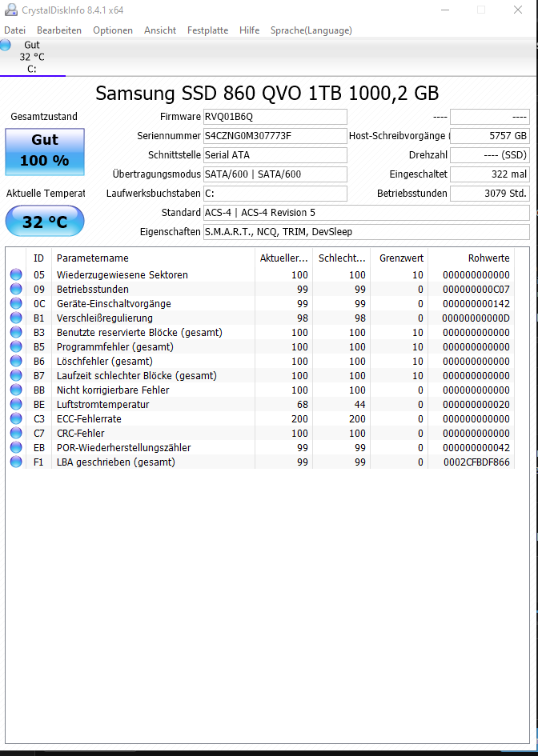Click the 32 °C temperature button

point(45,222)
